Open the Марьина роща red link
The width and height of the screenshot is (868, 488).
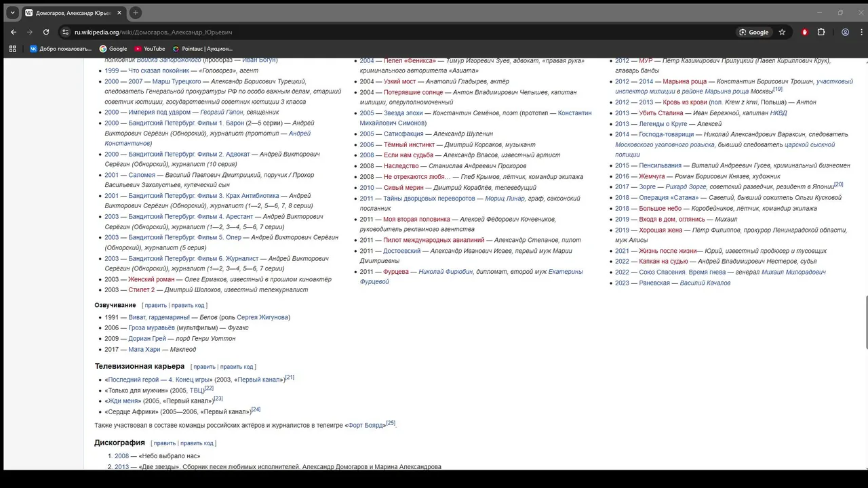[684, 82]
